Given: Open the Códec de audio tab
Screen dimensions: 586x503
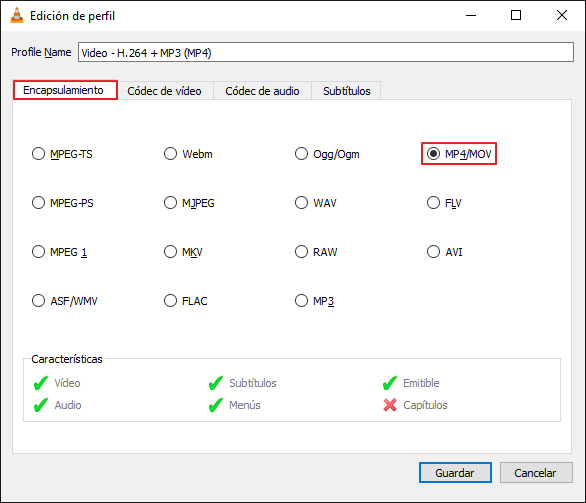Looking at the screenshot, I should (262, 91).
